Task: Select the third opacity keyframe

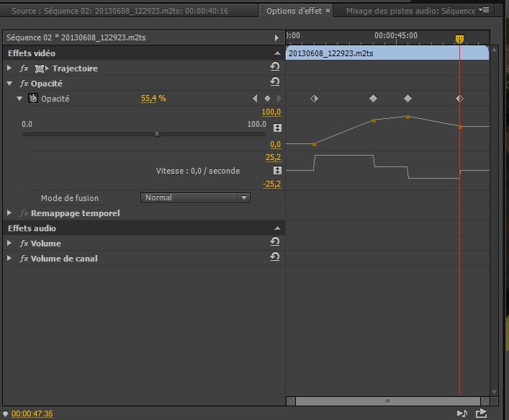Action: click(407, 98)
